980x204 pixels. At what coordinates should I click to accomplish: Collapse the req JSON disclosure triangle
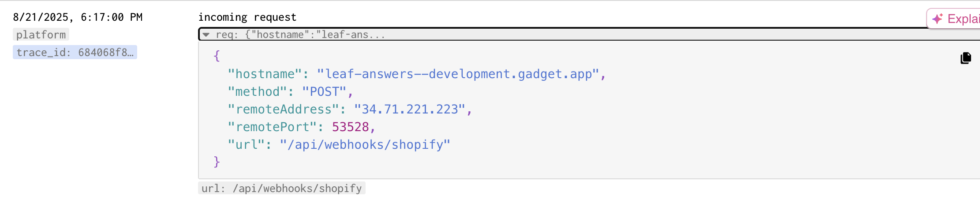click(x=206, y=34)
